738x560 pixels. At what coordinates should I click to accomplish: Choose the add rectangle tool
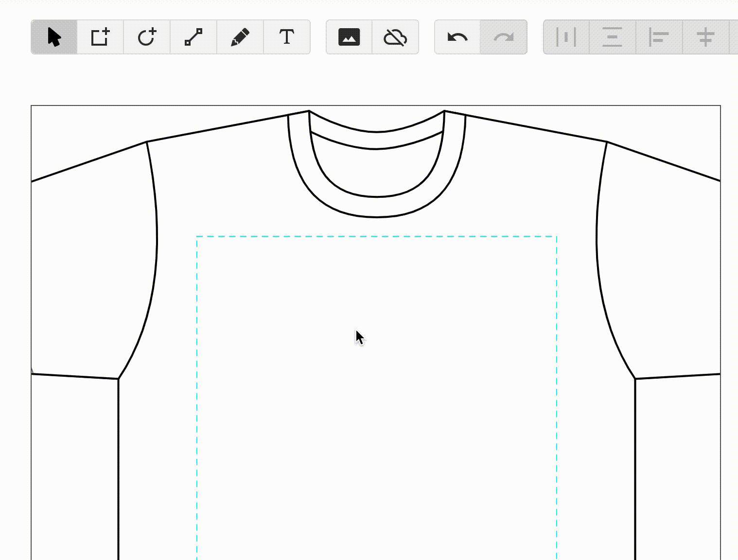[100, 37]
